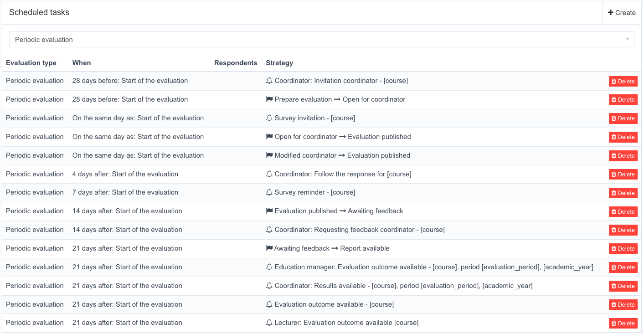Delete Open for coordinator to Evaluation published
Screen dimensions: 644x334
coord(623,137)
